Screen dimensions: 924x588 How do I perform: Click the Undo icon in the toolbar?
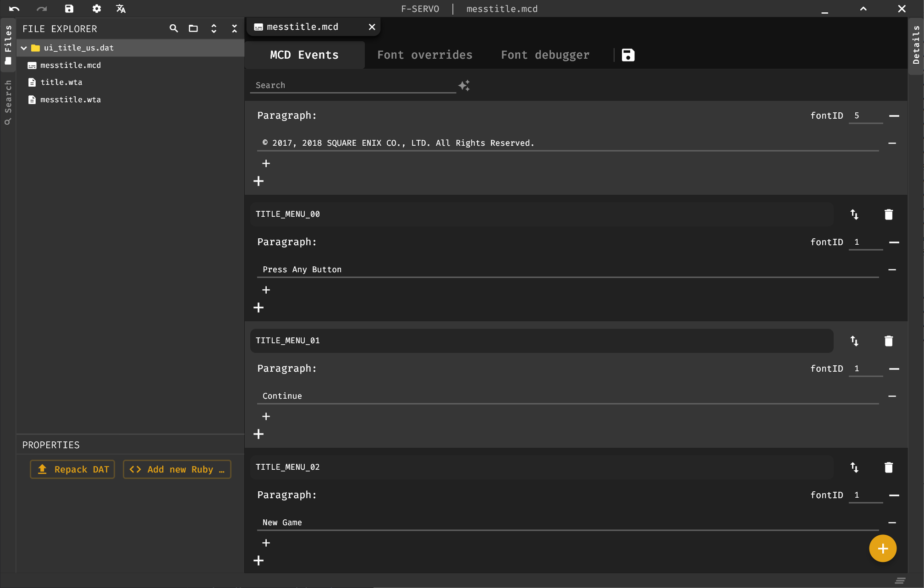pos(14,9)
